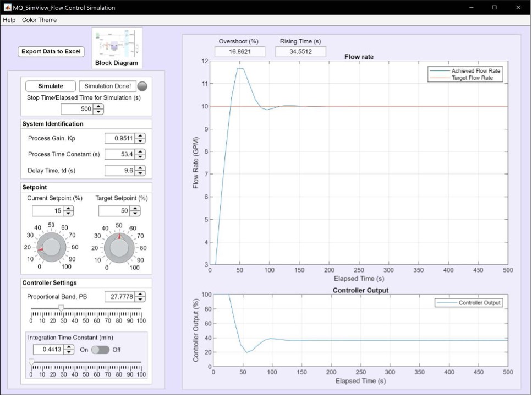Open the Color Theme menu
The height and width of the screenshot is (397, 532).
point(39,20)
